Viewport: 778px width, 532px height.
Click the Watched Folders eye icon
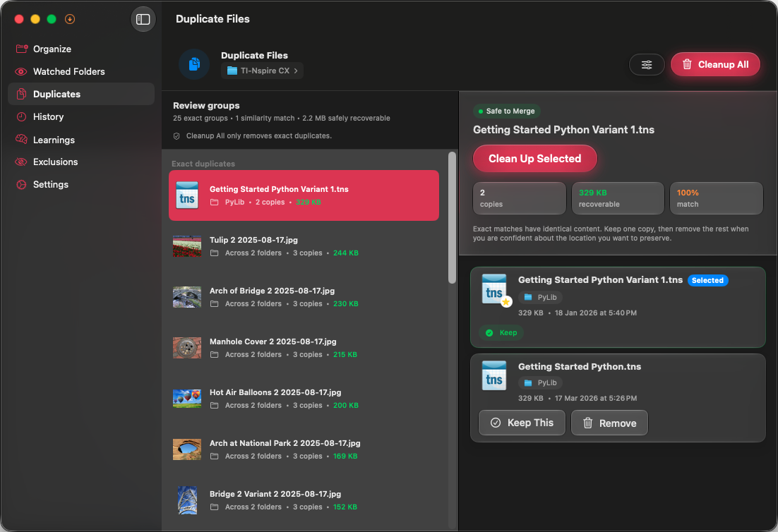21,71
